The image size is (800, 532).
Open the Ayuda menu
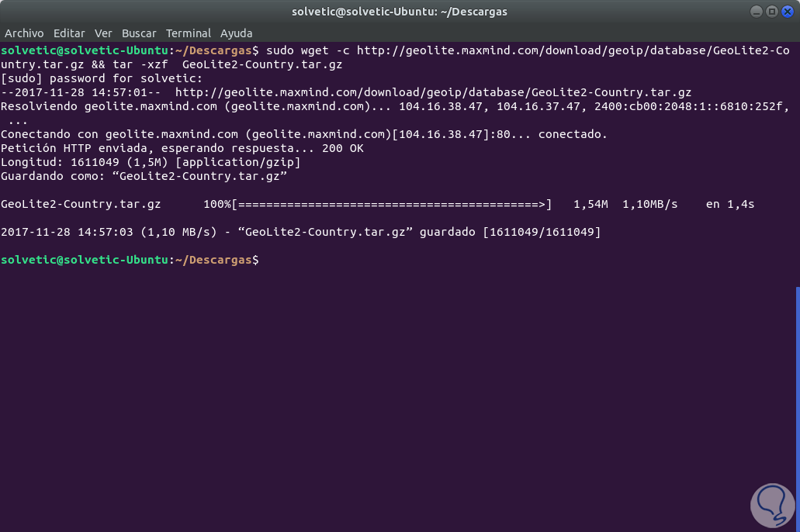point(237,33)
